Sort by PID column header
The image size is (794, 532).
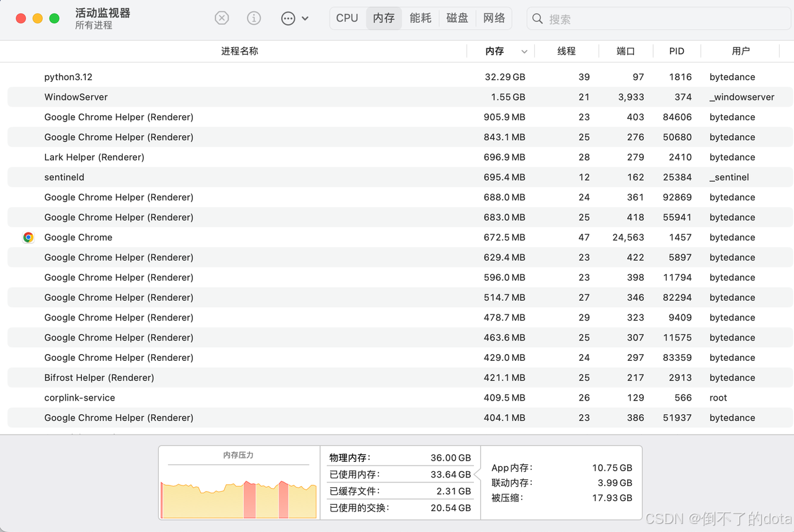(677, 51)
